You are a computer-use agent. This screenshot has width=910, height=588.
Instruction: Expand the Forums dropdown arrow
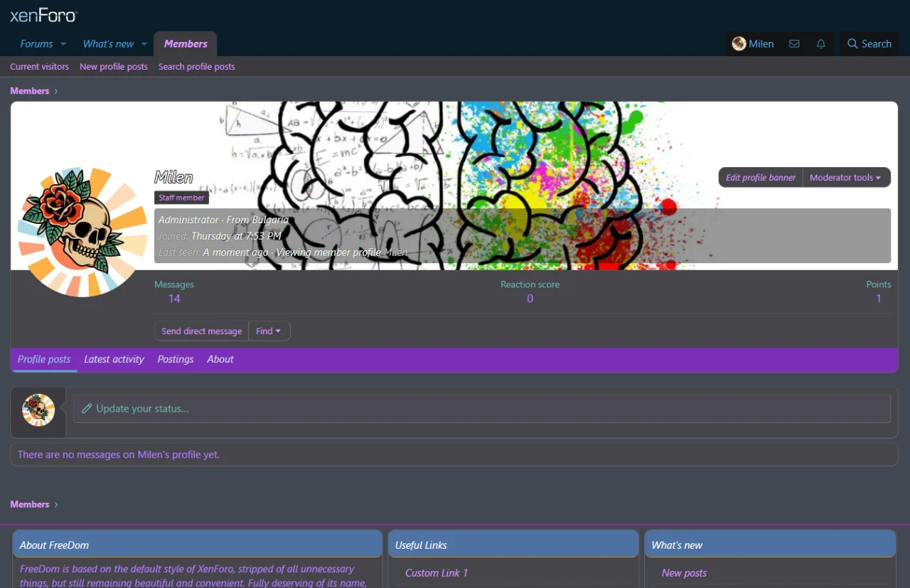[x=63, y=44]
